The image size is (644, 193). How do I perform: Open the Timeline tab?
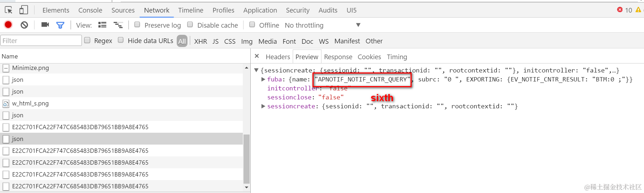191,10
